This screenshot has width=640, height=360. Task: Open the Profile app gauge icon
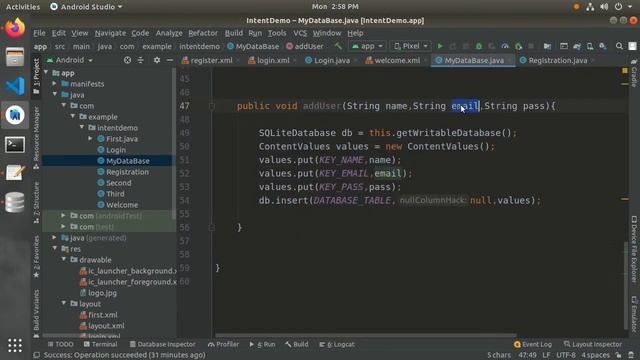(x=505, y=46)
